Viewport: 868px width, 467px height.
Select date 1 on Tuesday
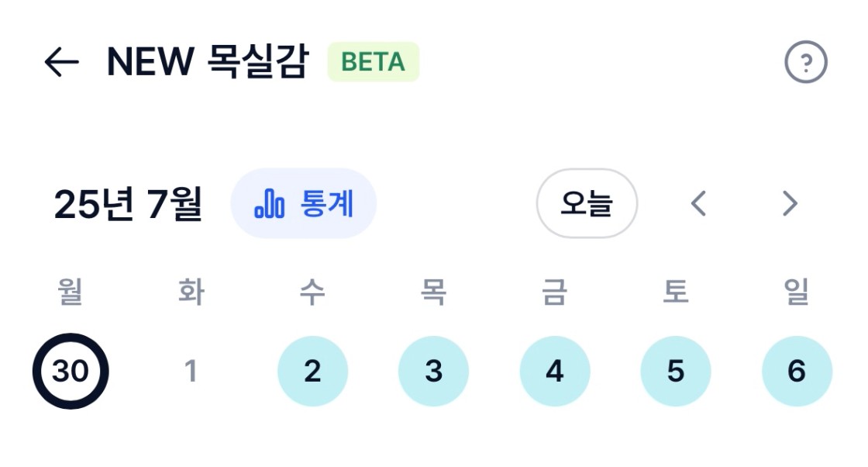point(191,371)
